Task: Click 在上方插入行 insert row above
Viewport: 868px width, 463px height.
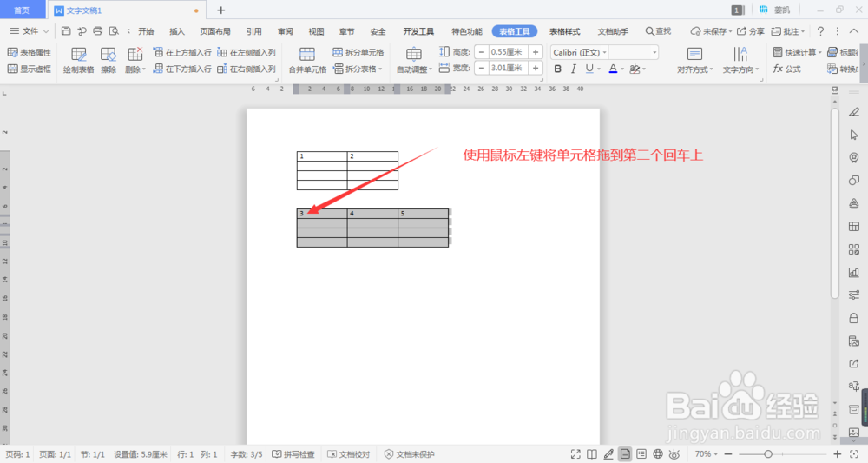Action: pos(182,52)
